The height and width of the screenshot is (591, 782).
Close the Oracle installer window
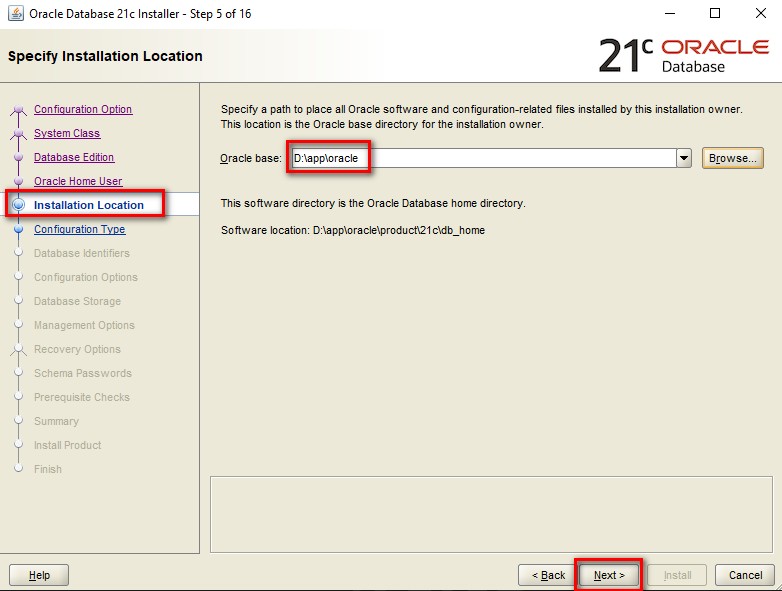(x=761, y=13)
